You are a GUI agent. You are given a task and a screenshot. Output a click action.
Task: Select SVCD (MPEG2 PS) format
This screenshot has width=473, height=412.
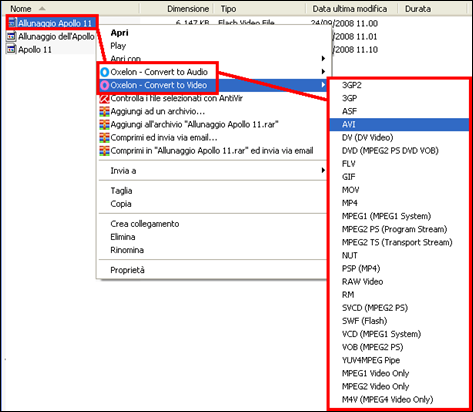375,308
